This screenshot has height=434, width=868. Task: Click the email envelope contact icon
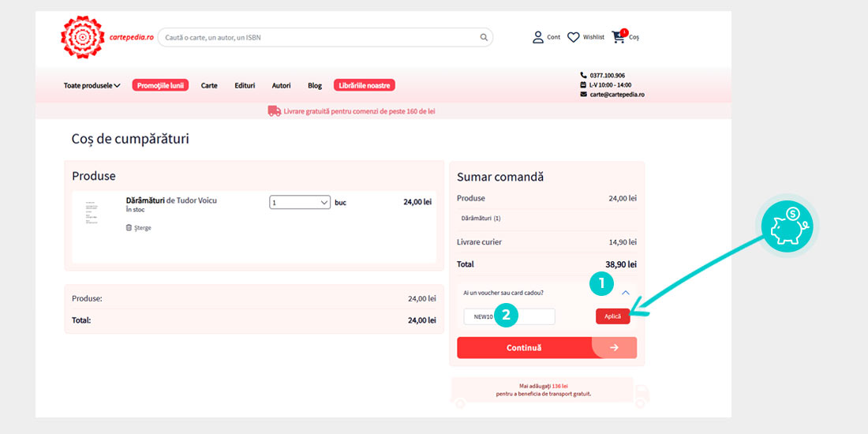[x=583, y=94]
